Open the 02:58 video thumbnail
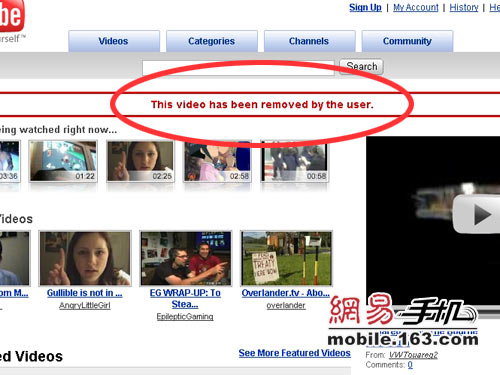Viewport: 500px width, 375px height. [x=217, y=161]
